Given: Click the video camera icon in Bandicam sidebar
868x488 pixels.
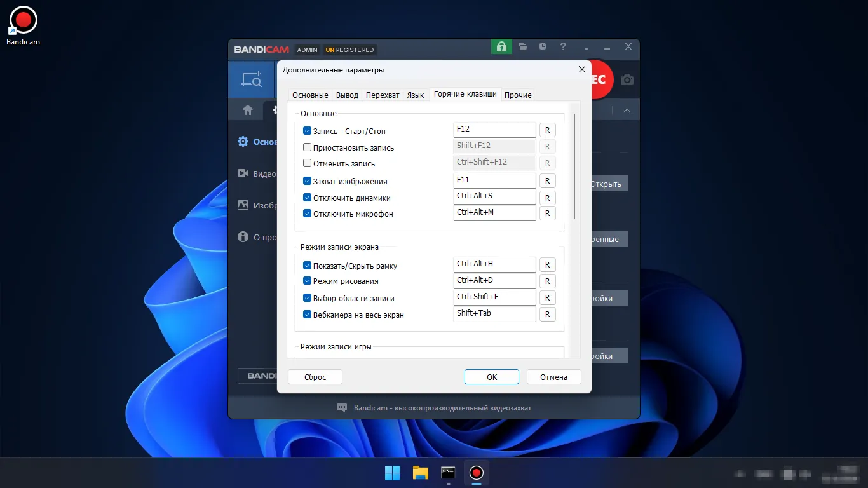Looking at the screenshot, I should click(243, 173).
